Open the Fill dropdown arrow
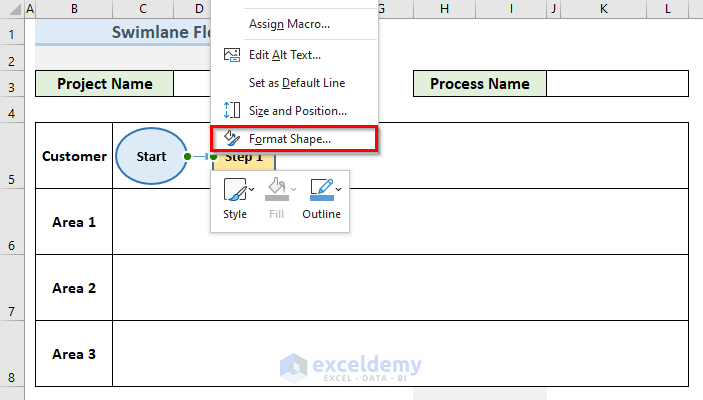Screen dimensions: 703x400 tap(294, 189)
